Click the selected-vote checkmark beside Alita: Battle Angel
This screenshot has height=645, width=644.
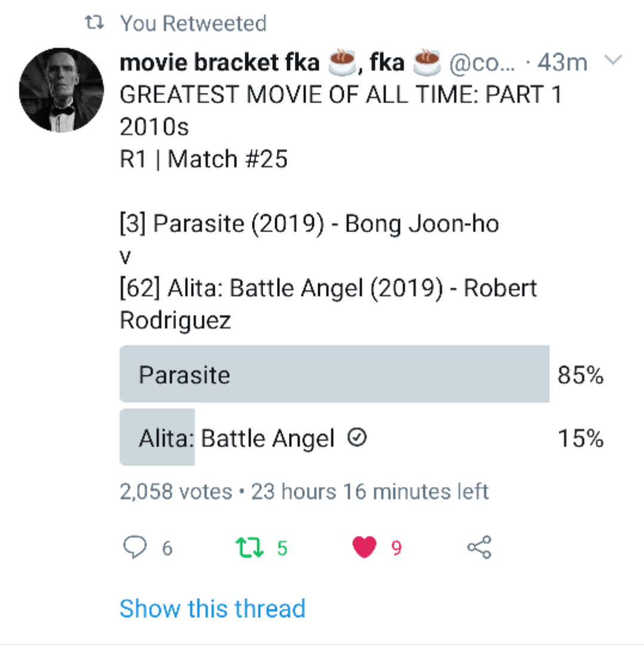(357, 438)
